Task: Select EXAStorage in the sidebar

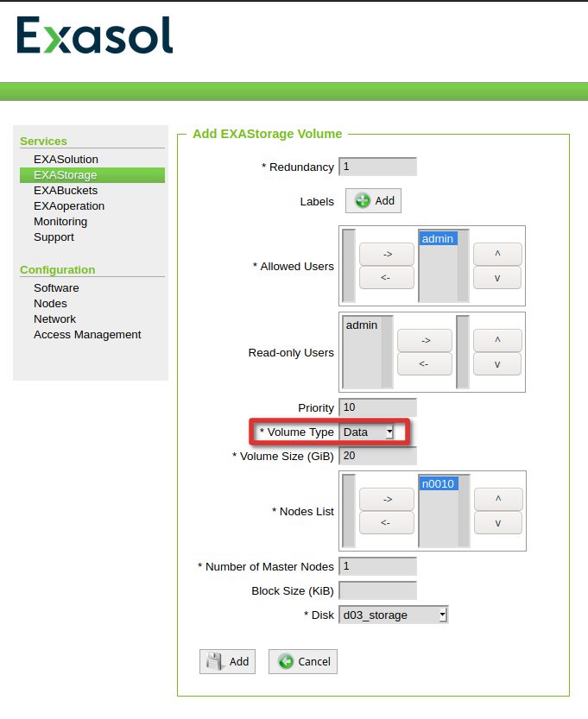Action: (92, 174)
